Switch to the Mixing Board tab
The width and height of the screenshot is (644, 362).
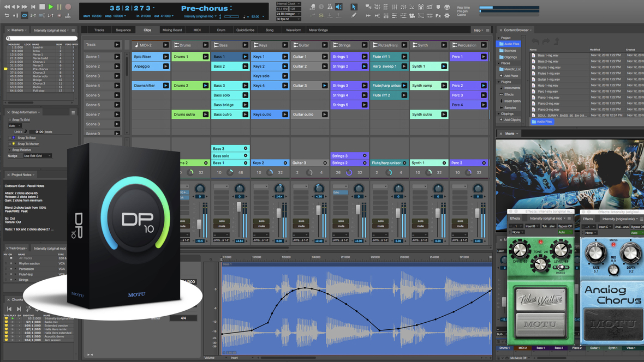pyautogui.click(x=172, y=30)
